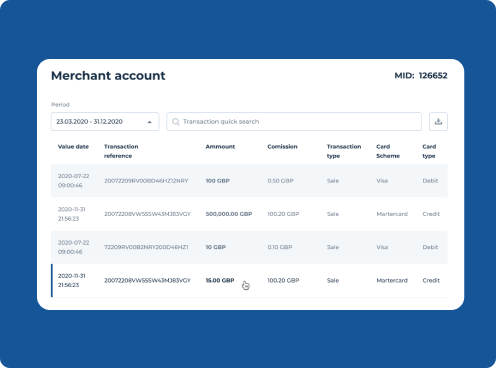The height and width of the screenshot is (368, 496).
Task: Select reference 20072209RV00BD46HZ12NRY
Action: 146,181
